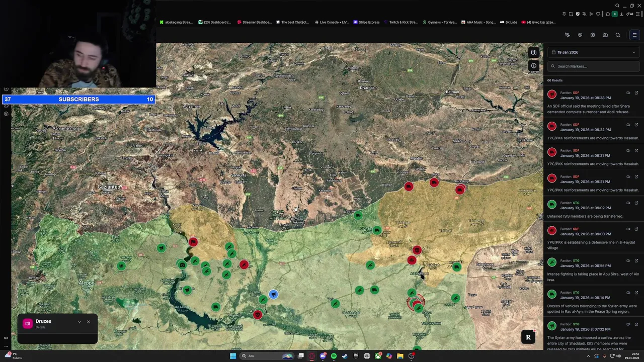
Task: Click the browser translate icon
Action: pos(584,14)
